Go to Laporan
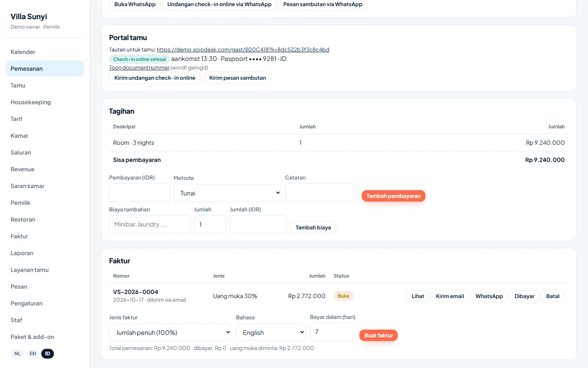Screen dimensions: 588x368 tap(45, 253)
